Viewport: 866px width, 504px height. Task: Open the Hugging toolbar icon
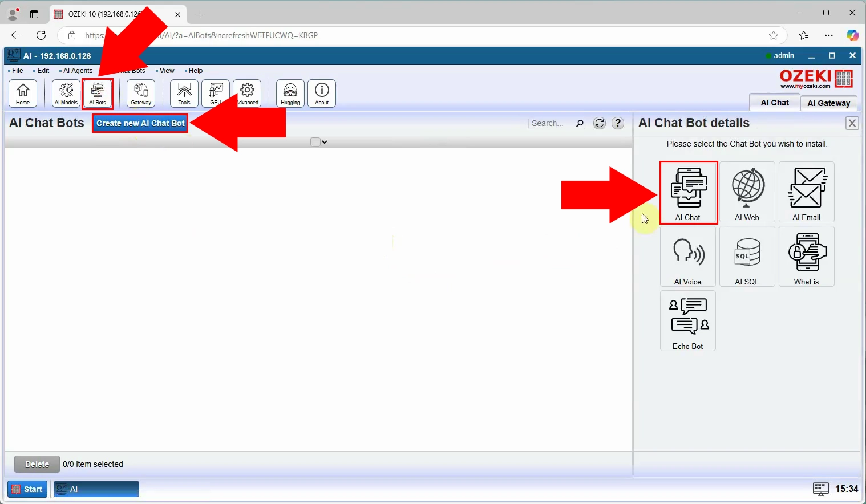(290, 94)
